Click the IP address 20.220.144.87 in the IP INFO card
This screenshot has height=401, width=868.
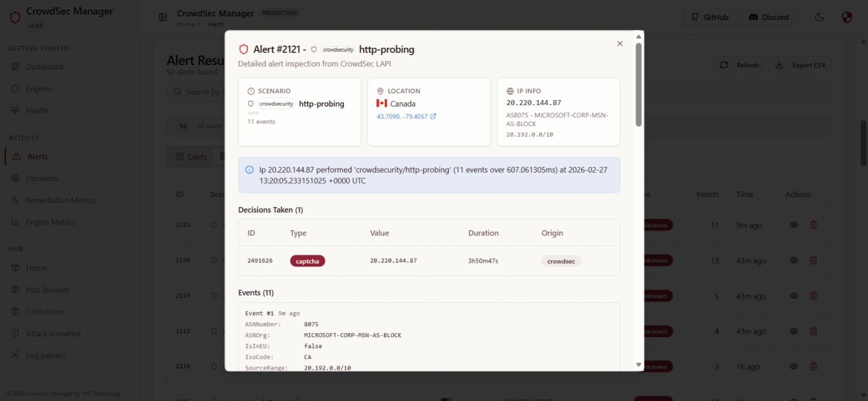(533, 102)
